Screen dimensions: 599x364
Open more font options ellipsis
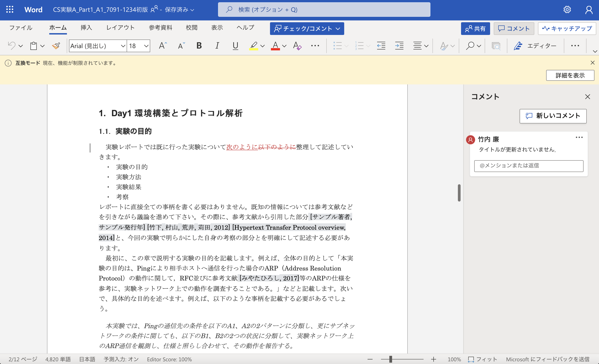(x=315, y=46)
